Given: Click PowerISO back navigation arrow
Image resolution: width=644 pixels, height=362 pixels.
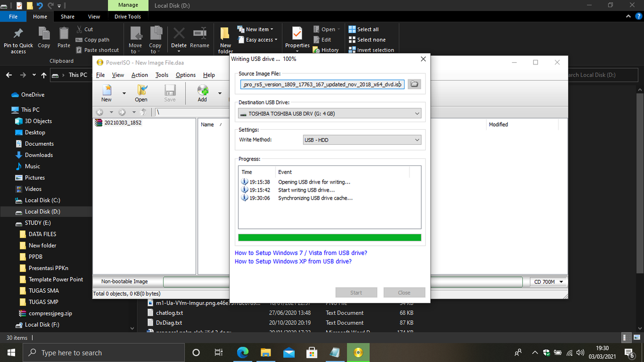Looking at the screenshot, I should pos(100,112).
